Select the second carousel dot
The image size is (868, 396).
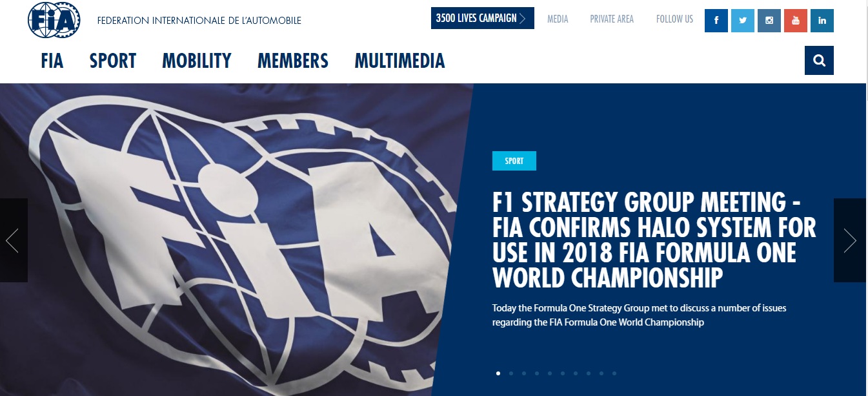click(x=511, y=373)
